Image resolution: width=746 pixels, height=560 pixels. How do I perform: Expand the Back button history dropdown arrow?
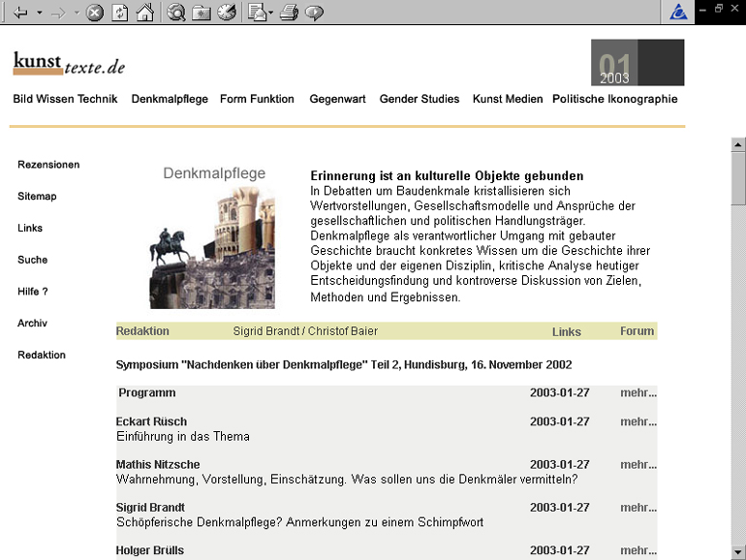tap(39, 13)
